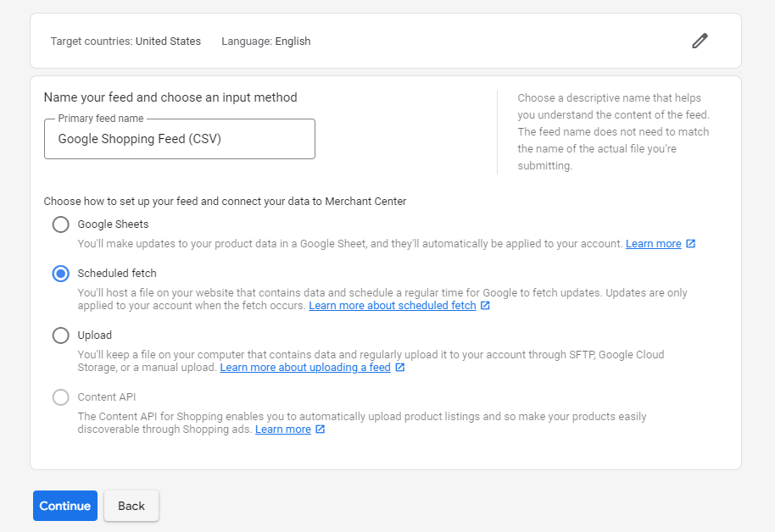Click the Primary feed name input field
Image resolution: width=775 pixels, height=532 pixels.
pyautogui.click(x=180, y=139)
